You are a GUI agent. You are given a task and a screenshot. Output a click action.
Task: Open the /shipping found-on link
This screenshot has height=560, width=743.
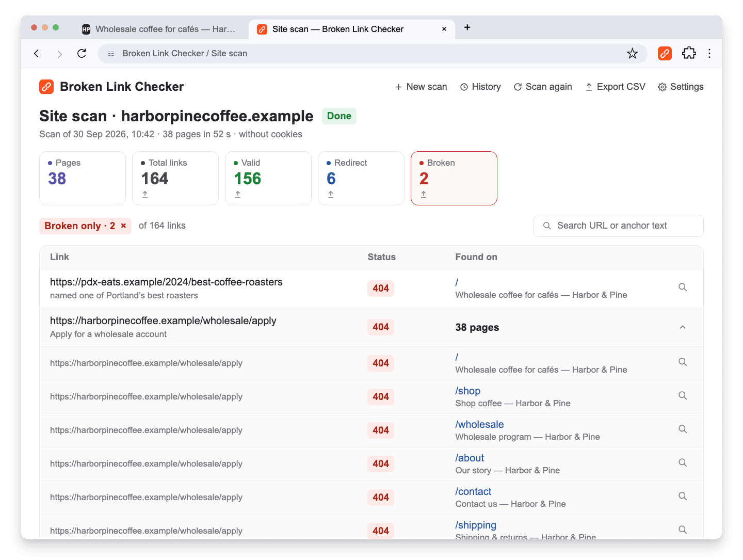476,525
